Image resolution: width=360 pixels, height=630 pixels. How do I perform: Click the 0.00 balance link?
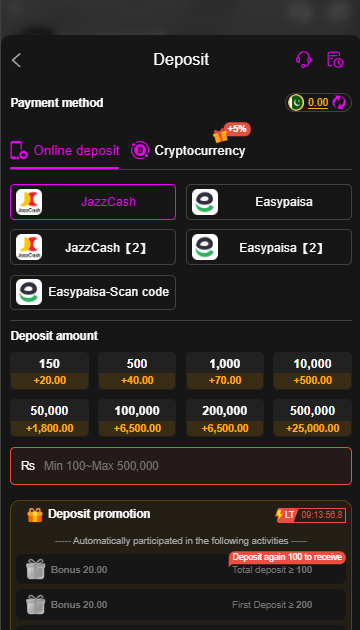tap(318, 102)
